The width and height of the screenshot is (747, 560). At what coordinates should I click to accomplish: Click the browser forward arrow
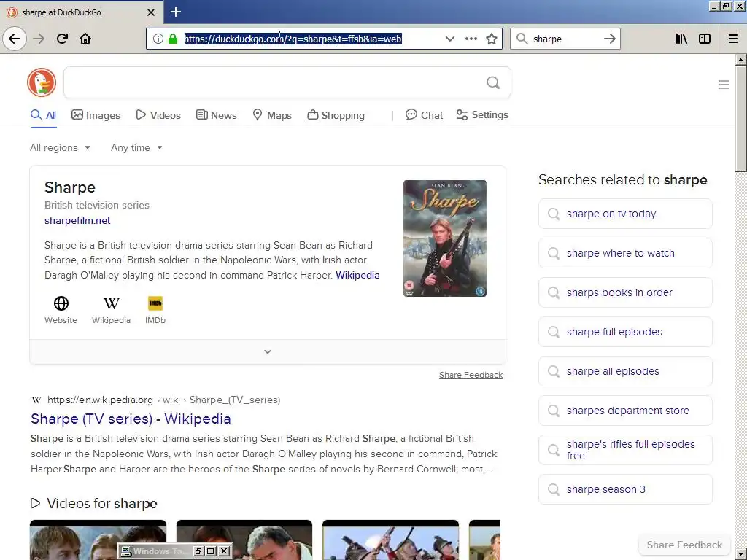click(39, 39)
